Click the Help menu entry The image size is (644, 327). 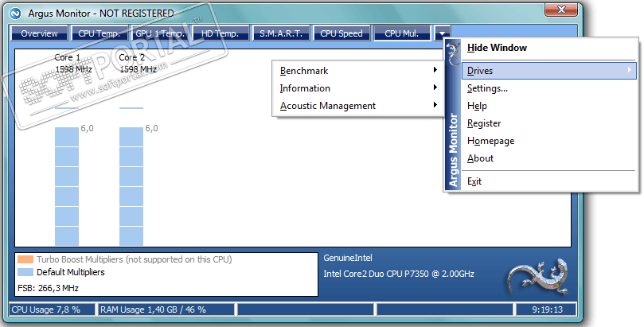pyautogui.click(x=548, y=106)
